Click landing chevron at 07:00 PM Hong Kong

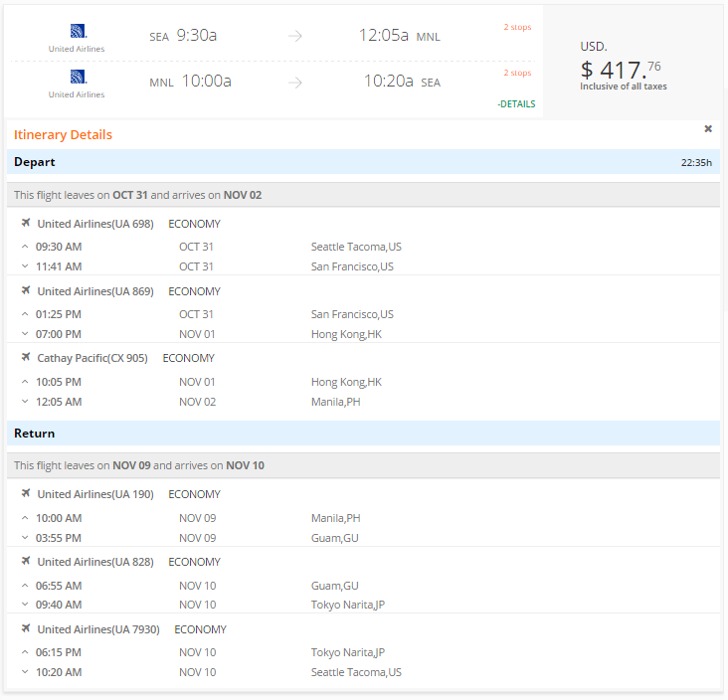tap(25, 334)
